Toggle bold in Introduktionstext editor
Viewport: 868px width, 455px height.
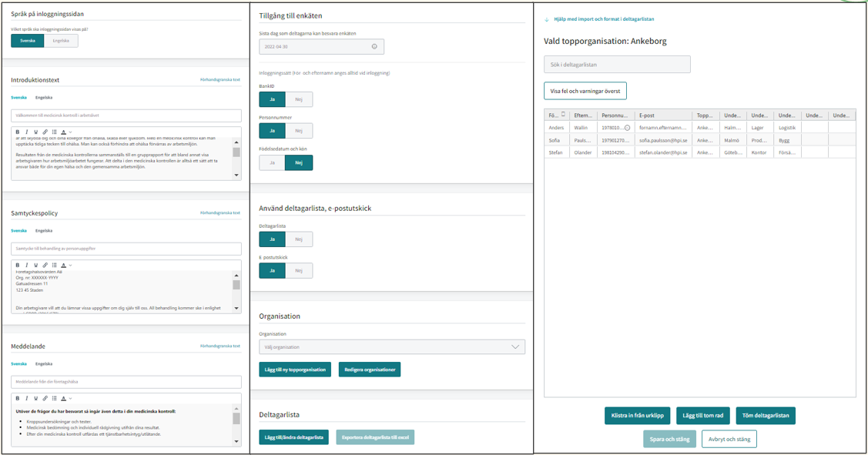18,132
